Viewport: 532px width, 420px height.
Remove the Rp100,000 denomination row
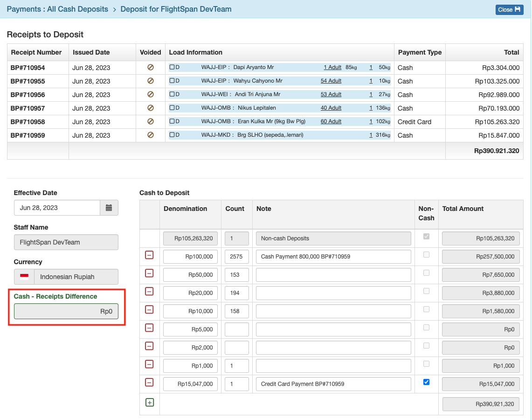(x=150, y=256)
